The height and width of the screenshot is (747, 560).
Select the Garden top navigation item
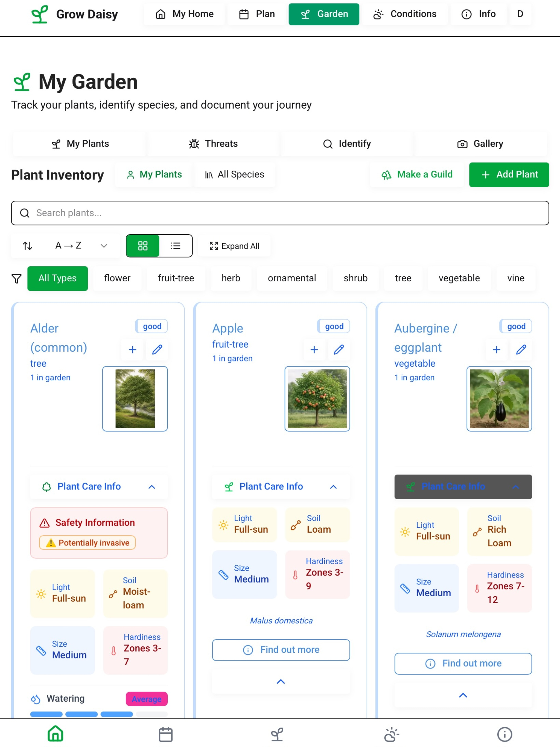(x=324, y=14)
